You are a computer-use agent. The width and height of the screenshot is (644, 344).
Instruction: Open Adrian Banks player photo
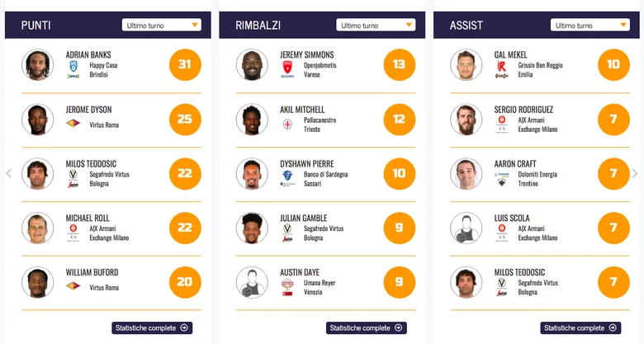[37, 65]
